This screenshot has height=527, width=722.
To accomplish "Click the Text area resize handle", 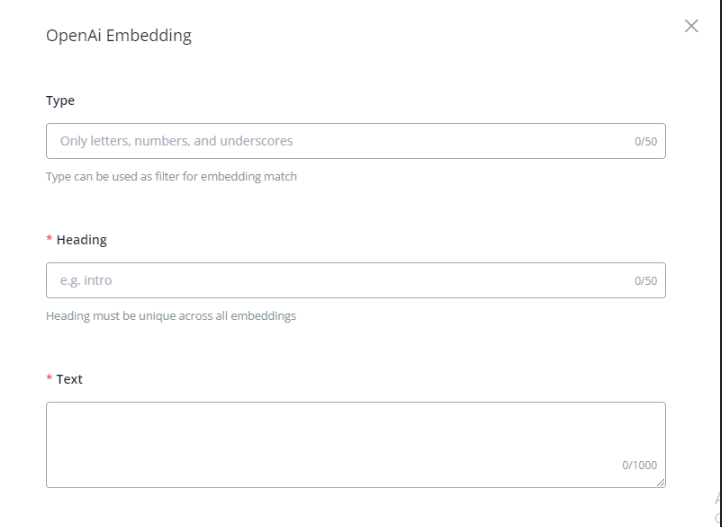I will point(661,483).
